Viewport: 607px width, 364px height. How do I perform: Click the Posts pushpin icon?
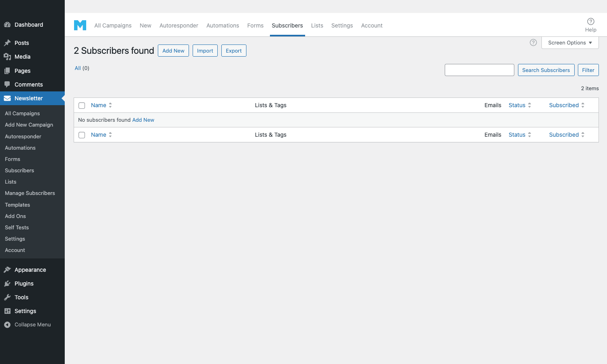click(7, 43)
